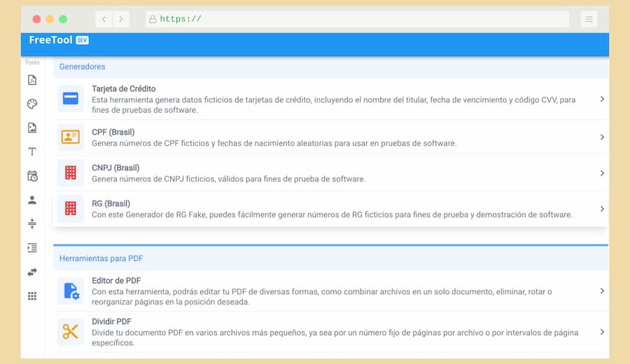Open the indent list sidebar icon
630x364 pixels.
[32, 248]
